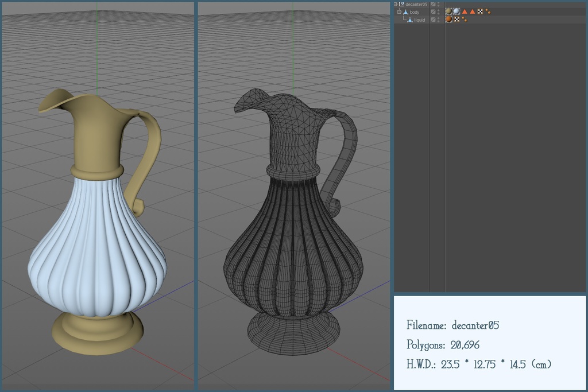Select the second orange triangle selection tag on body
This screenshot has width=588, height=392.
473,11
